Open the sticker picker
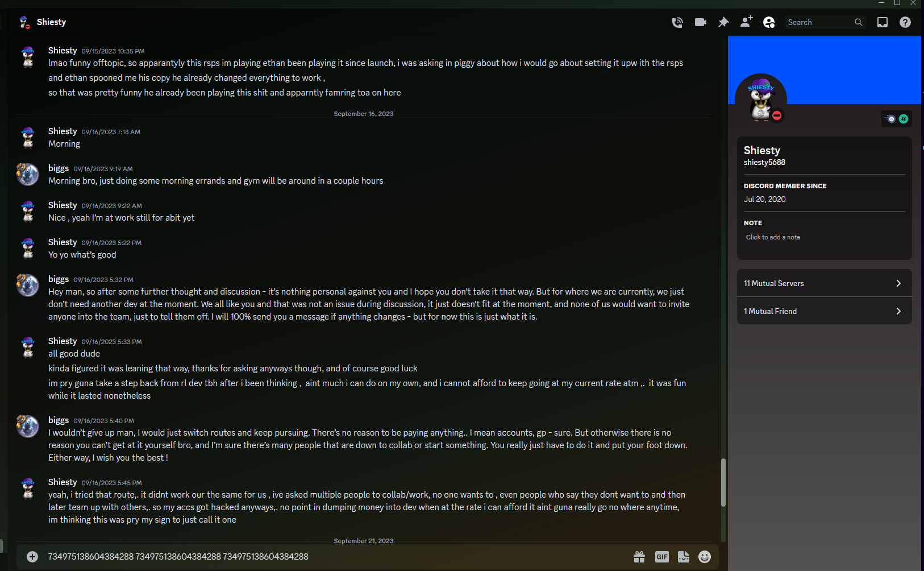924x571 pixels. coord(684,557)
